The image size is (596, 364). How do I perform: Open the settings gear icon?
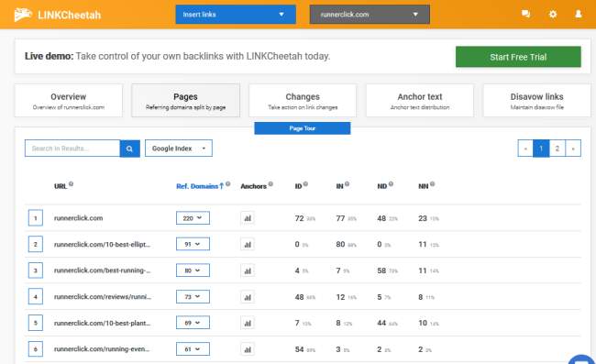553,14
